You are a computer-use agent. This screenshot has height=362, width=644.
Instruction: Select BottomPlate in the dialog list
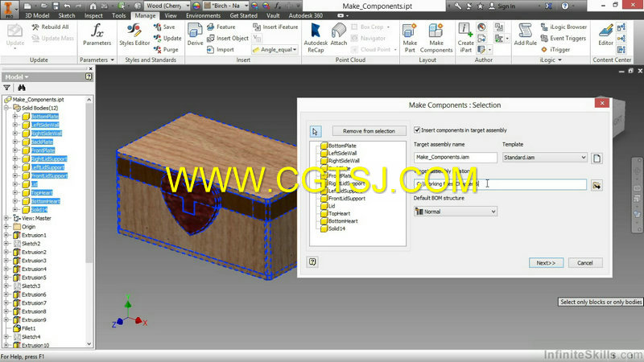point(342,146)
